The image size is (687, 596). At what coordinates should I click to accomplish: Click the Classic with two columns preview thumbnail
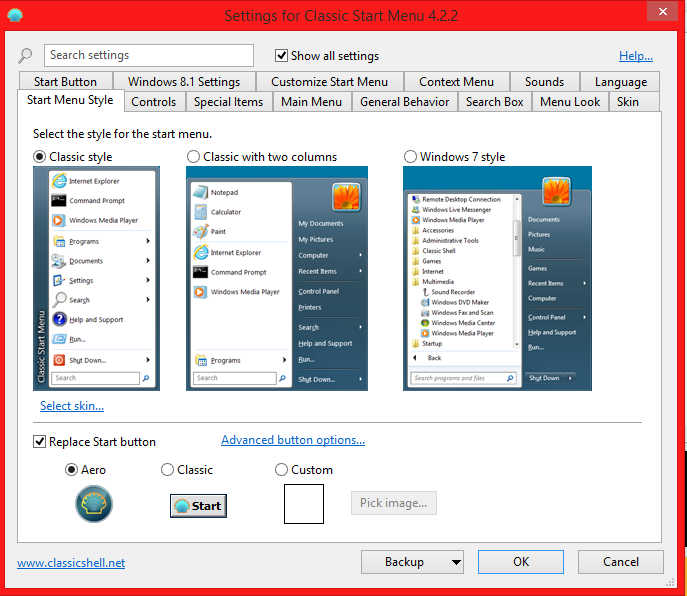(x=277, y=278)
